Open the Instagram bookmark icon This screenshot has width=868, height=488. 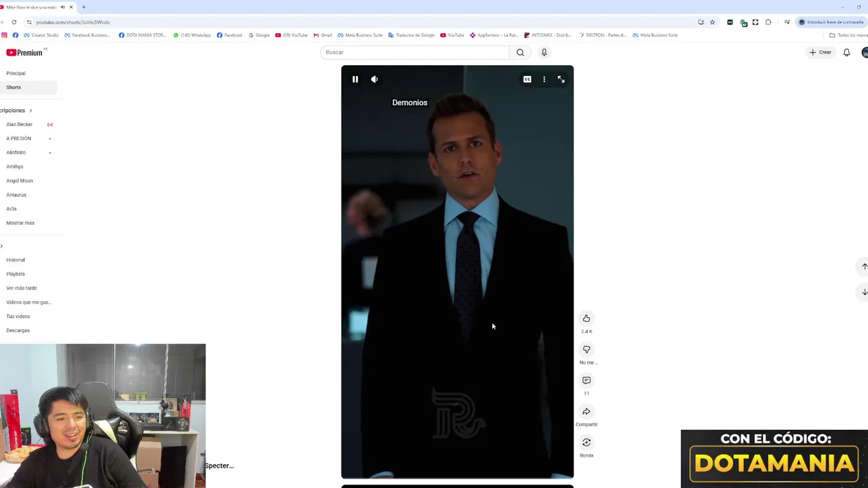click(4, 35)
